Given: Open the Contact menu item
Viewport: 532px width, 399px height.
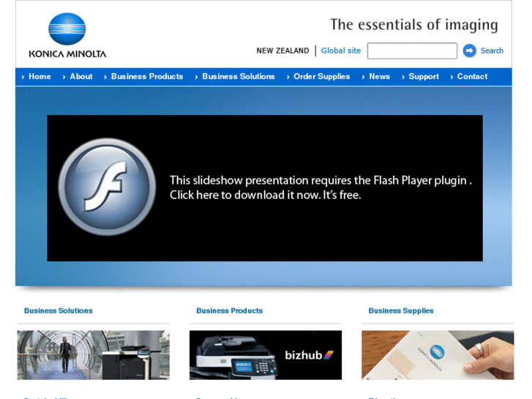Looking at the screenshot, I should [x=472, y=76].
